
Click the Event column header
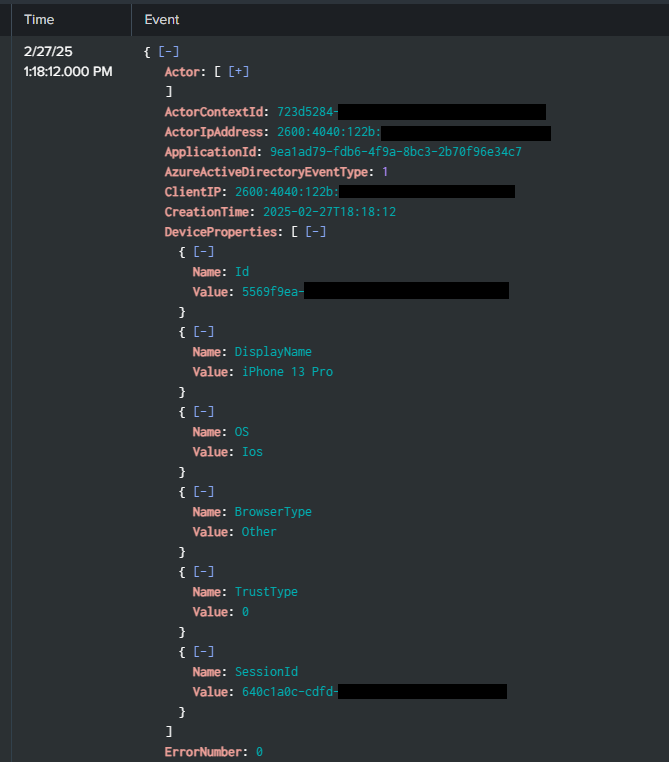pos(162,19)
